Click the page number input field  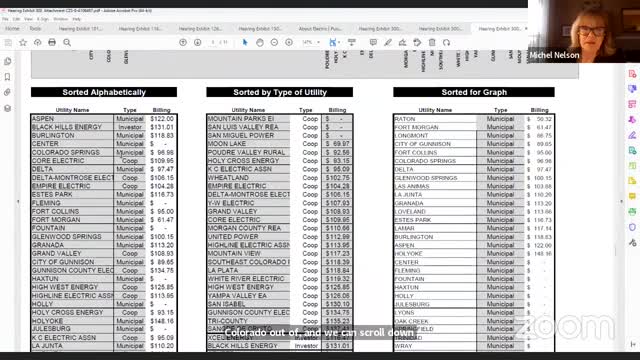[x=213, y=42]
